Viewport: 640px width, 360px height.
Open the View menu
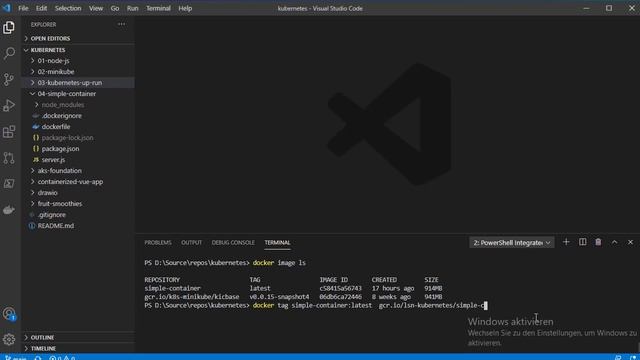point(96,8)
